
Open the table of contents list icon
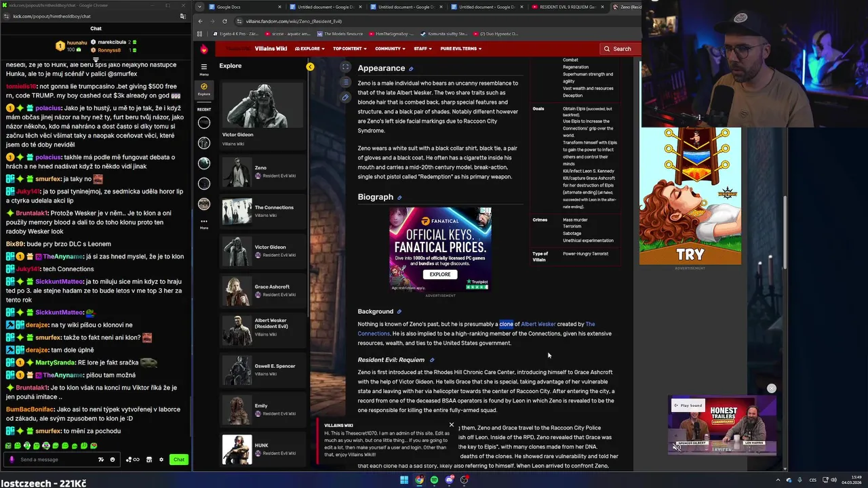345,82
